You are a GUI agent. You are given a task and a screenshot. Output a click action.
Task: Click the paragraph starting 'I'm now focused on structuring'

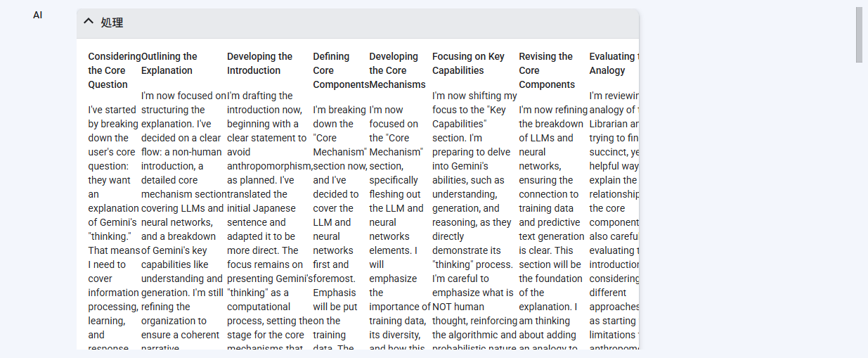coord(183,219)
